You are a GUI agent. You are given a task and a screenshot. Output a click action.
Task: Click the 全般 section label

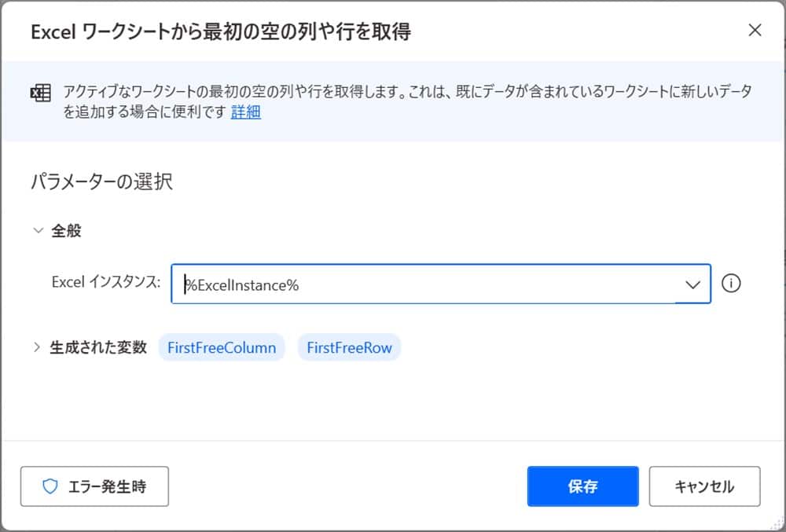click(x=66, y=231)
